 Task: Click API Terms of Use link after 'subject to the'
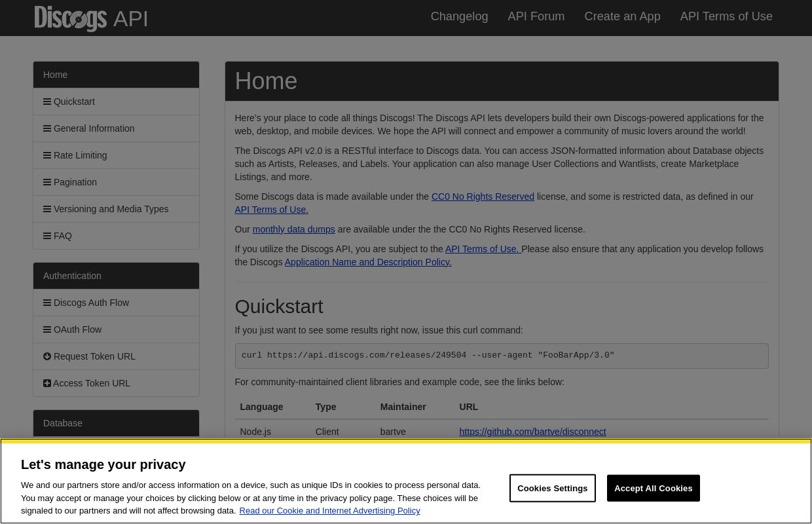click(483, 249)
